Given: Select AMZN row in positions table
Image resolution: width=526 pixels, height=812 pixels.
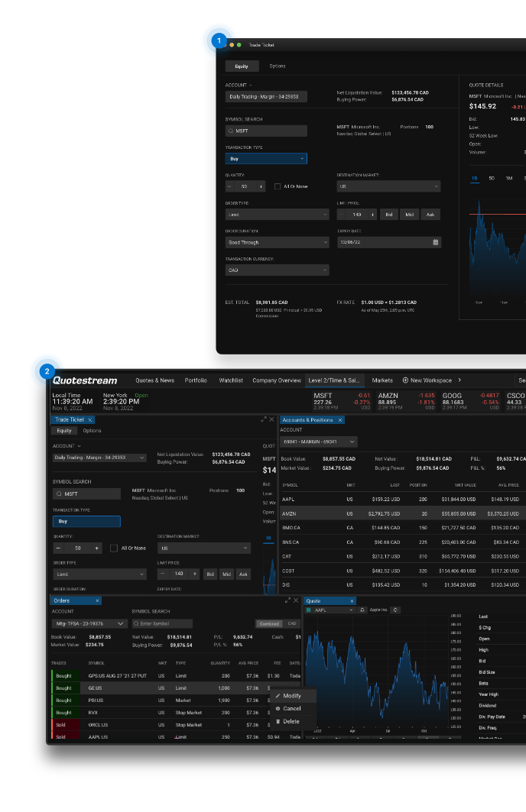Looking at the screenshot, I should 403,514.
